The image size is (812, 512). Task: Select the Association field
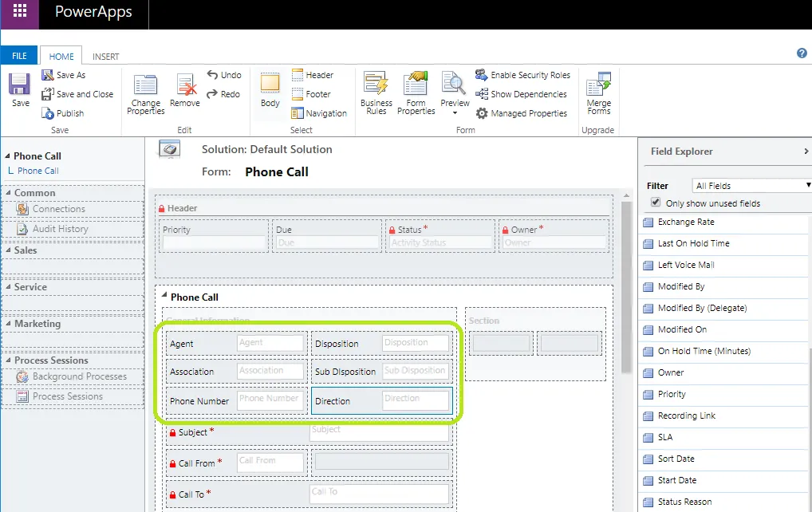[x=237, y=371]
